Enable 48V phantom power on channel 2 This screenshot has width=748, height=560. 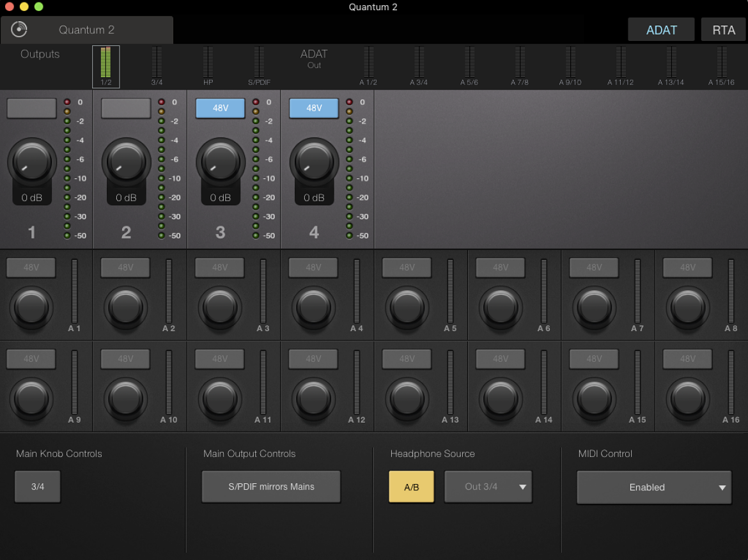tap(126, 108)
